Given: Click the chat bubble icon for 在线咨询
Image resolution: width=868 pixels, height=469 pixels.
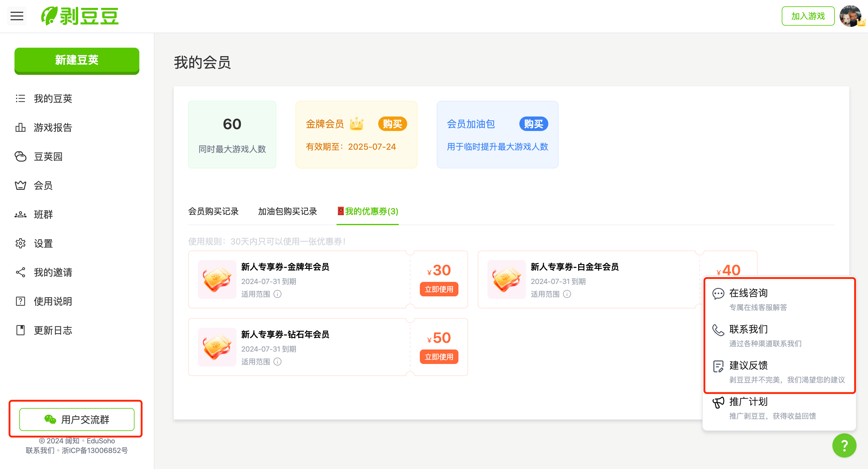Looking at the screenshot, I should coord(718,293).
